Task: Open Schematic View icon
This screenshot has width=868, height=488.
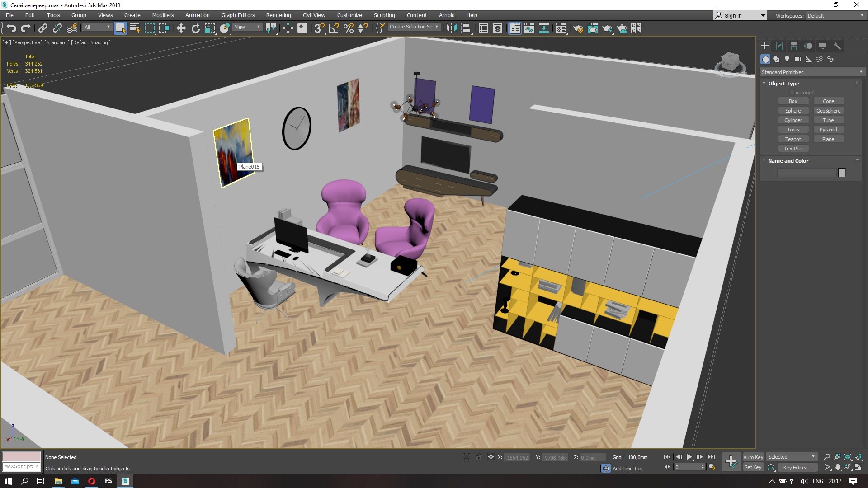Action: point(543,28)
